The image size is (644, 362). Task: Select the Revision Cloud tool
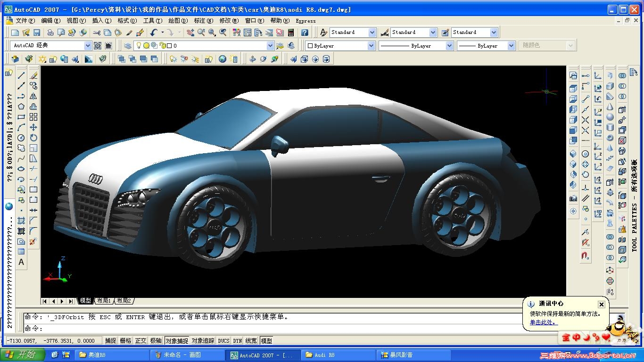[21, 148]
